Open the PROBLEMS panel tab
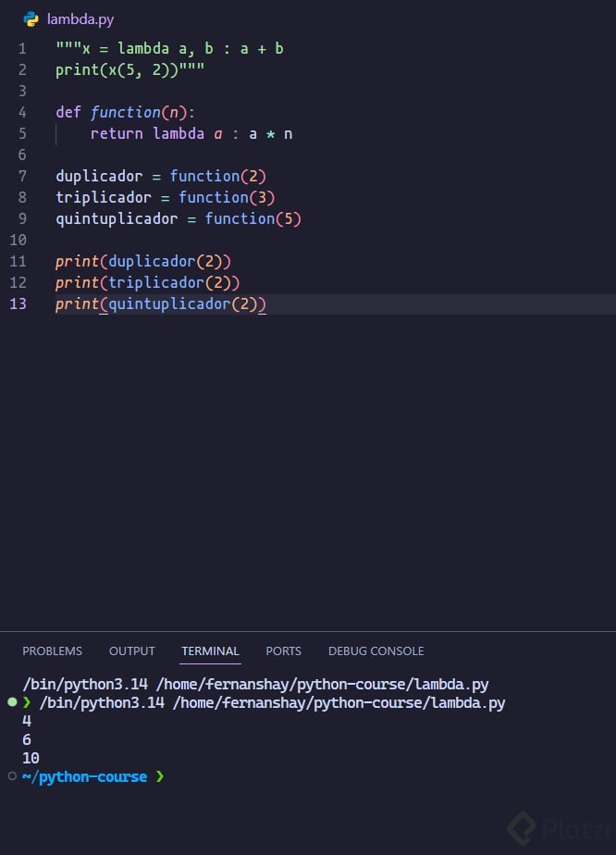 (53, 651)
